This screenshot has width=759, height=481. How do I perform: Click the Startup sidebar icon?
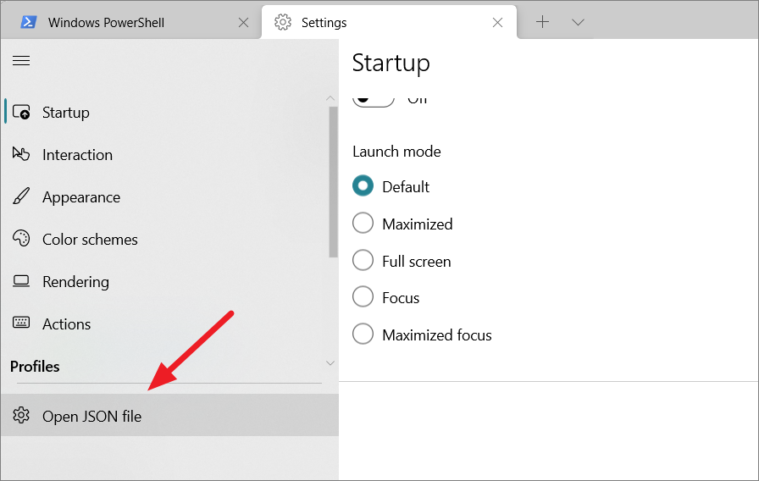click(21, 112)
